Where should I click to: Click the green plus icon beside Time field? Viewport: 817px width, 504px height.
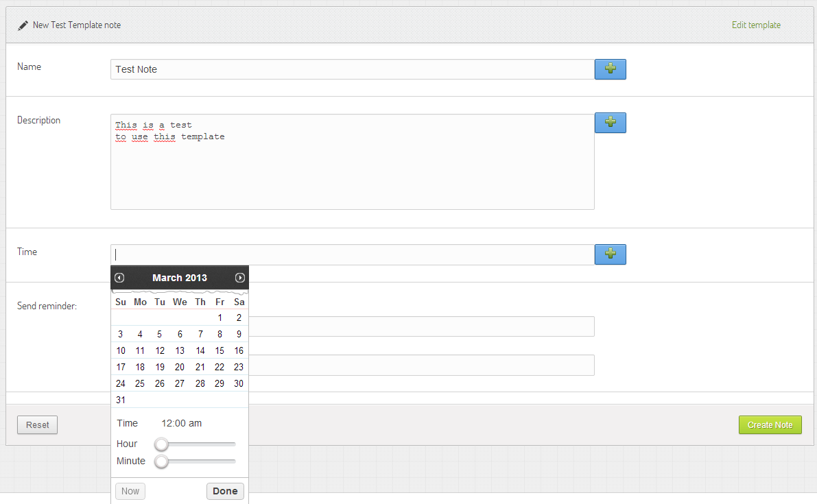click(610, 254)
